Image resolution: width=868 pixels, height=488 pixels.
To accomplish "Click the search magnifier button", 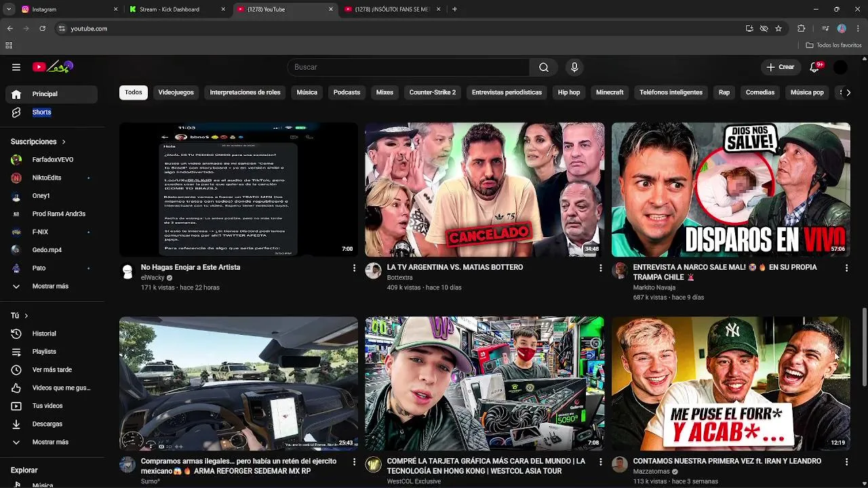I will 544,67.
